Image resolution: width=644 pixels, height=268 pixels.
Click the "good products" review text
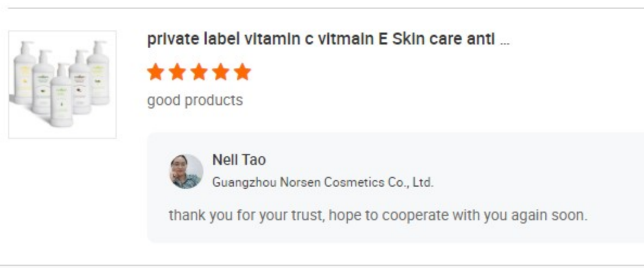(195, 100)
